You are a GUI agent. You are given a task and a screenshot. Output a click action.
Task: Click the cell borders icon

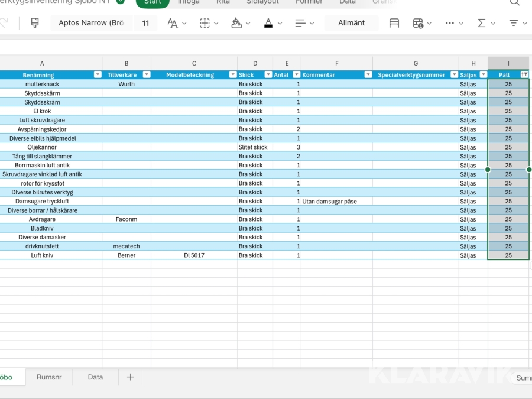pos(205,23)
